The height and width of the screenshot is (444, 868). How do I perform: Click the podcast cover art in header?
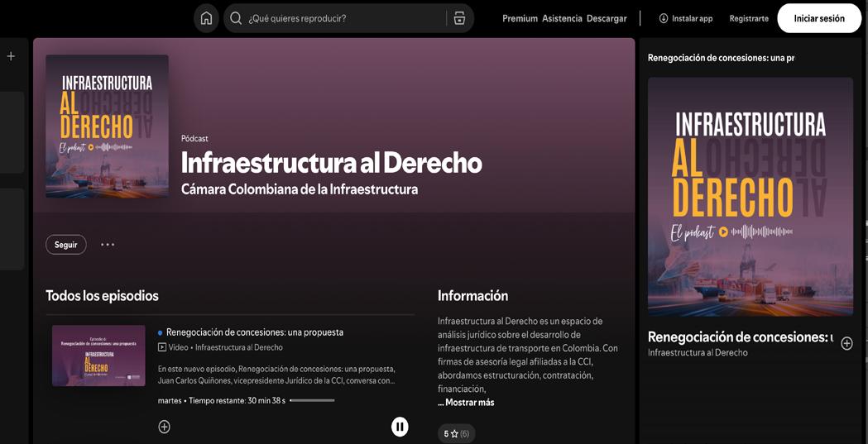107,126
